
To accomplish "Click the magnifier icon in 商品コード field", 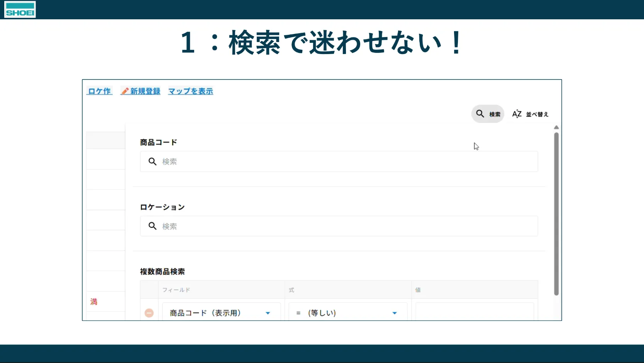I will (153, 161).
